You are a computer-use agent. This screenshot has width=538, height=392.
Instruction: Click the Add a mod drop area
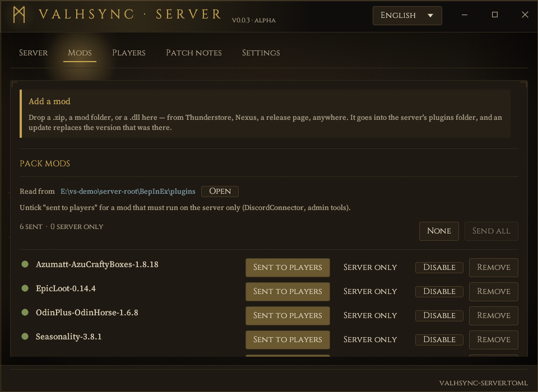tap(265, 114)
